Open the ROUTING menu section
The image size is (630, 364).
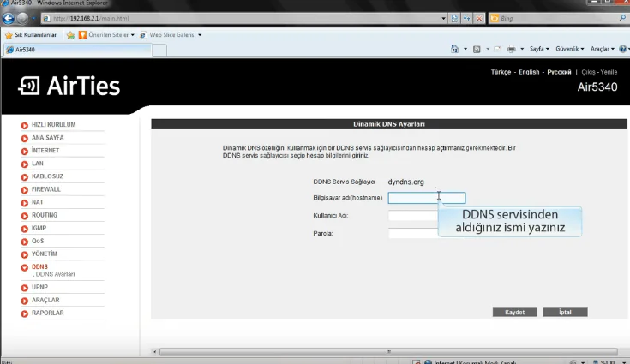[x=45, y=215]
